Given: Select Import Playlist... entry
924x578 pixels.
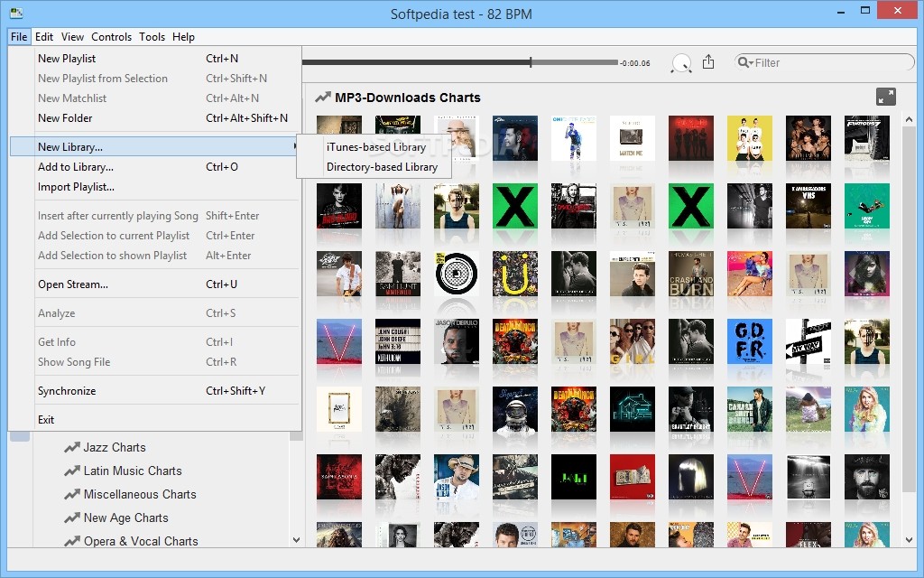Looking at the screenshot, I should (155, 187).
